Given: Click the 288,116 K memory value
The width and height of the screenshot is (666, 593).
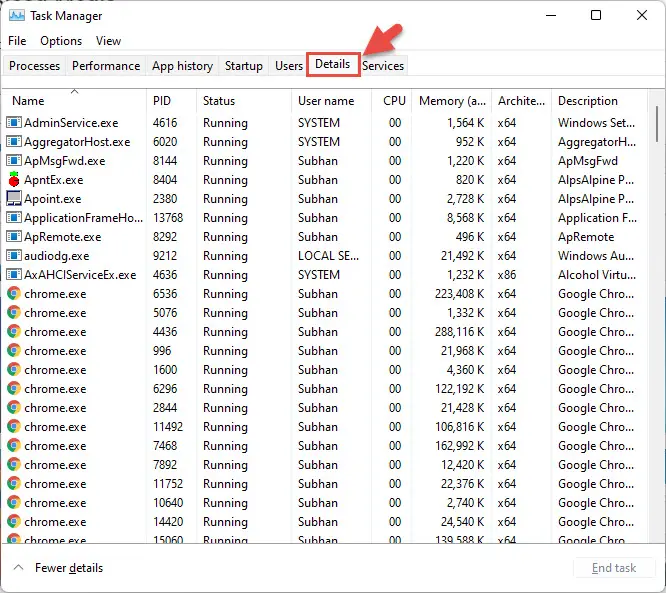Looking at the screenshot, I should 459,331.
